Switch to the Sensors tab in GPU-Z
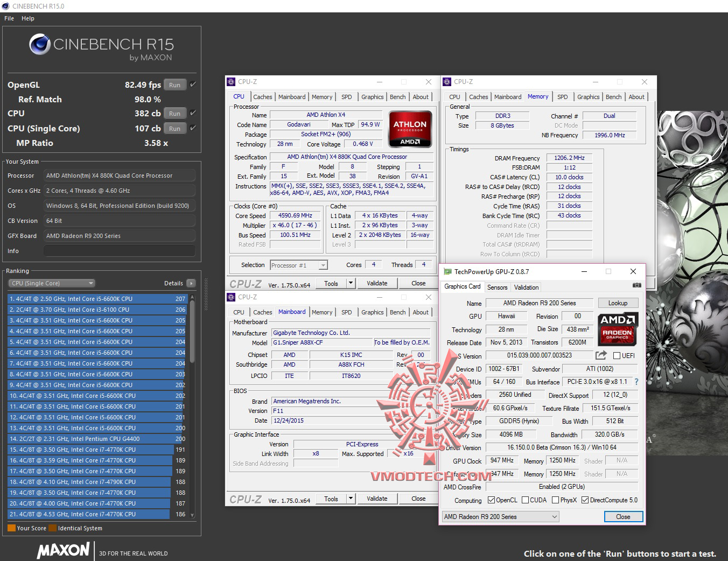Viewport: 728px width, 561px height. [497, 287]
